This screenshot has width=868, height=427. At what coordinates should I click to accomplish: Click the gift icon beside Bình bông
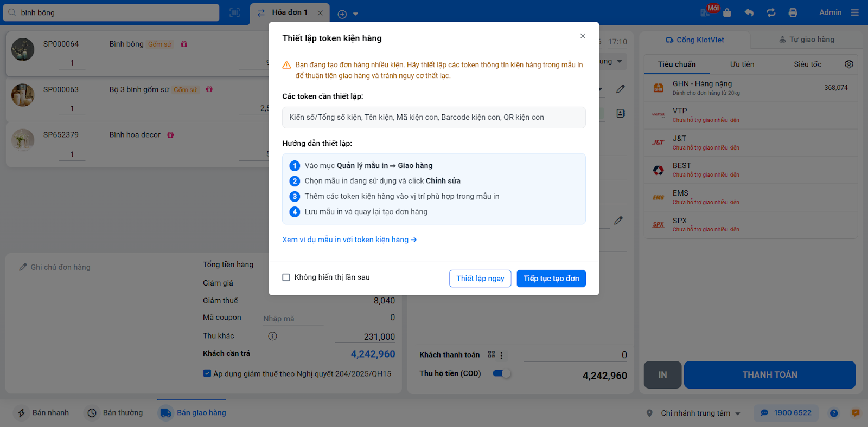(x=184, y=44)
